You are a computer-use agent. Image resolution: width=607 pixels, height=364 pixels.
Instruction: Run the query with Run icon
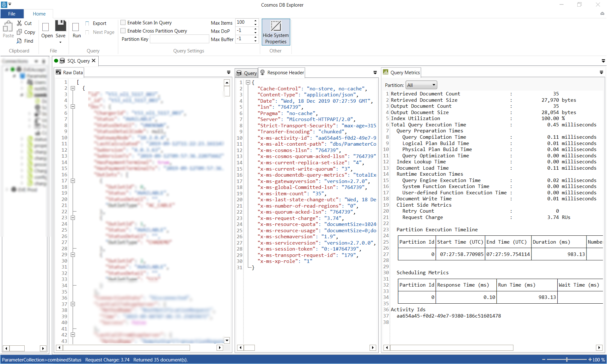76,27
